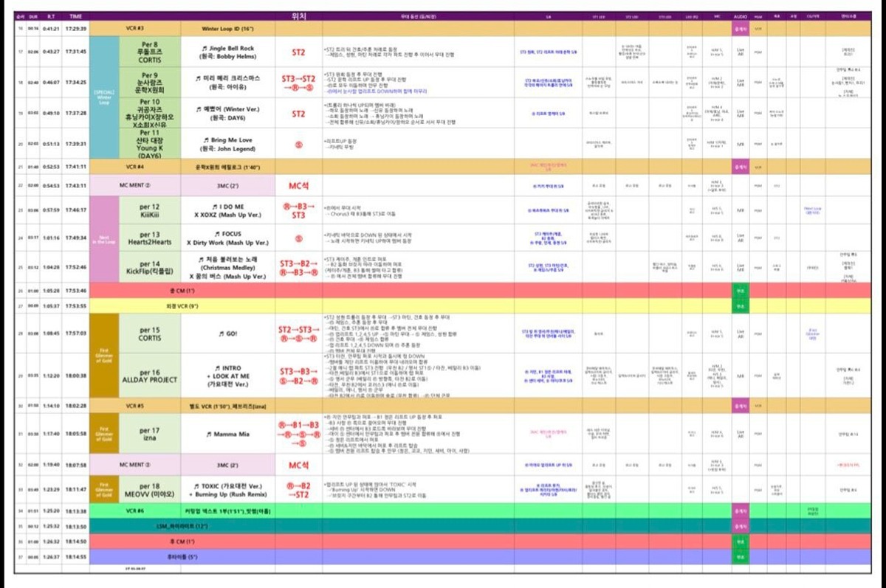Click the AUDIO column header
This screenshot has width=886, height=588.
(740, 15)
